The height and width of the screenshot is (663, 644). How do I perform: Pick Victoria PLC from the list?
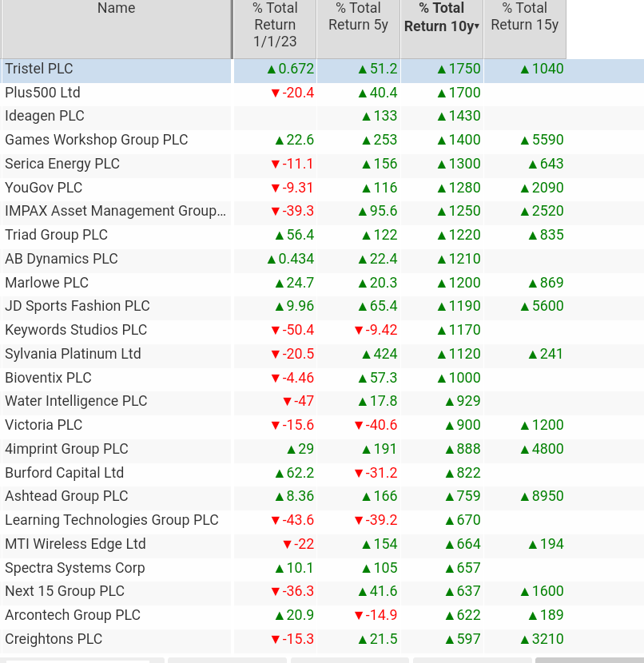point(44,425)
